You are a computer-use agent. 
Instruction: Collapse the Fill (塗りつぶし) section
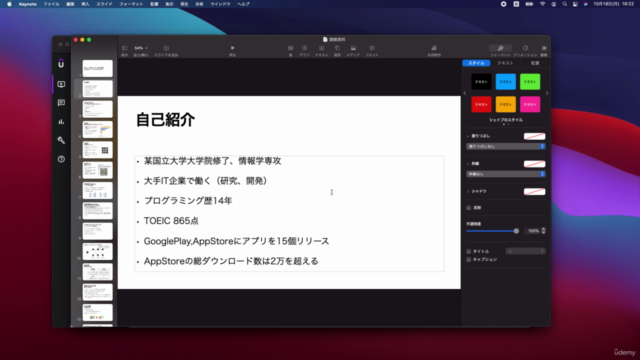click(468, 136)
